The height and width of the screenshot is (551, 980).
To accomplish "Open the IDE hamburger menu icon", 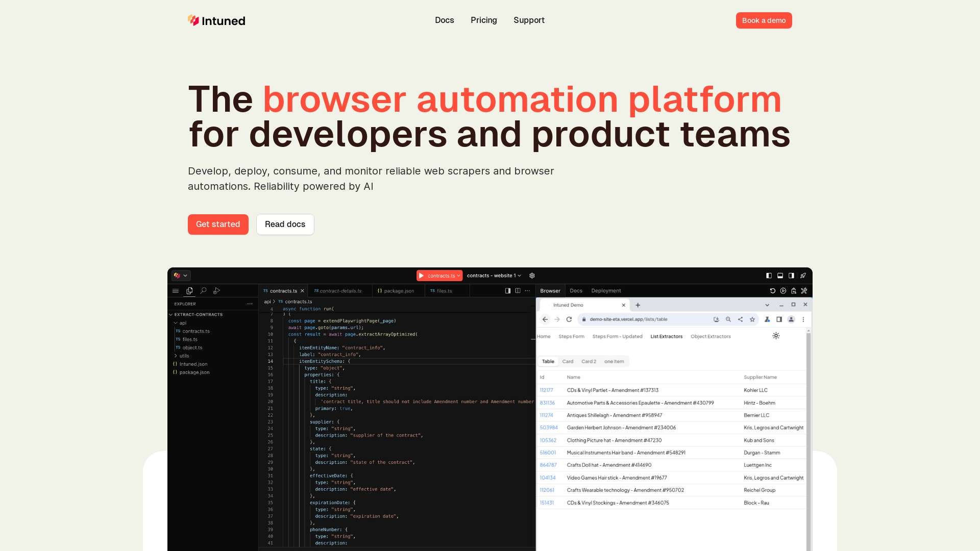I will [176, 291].
